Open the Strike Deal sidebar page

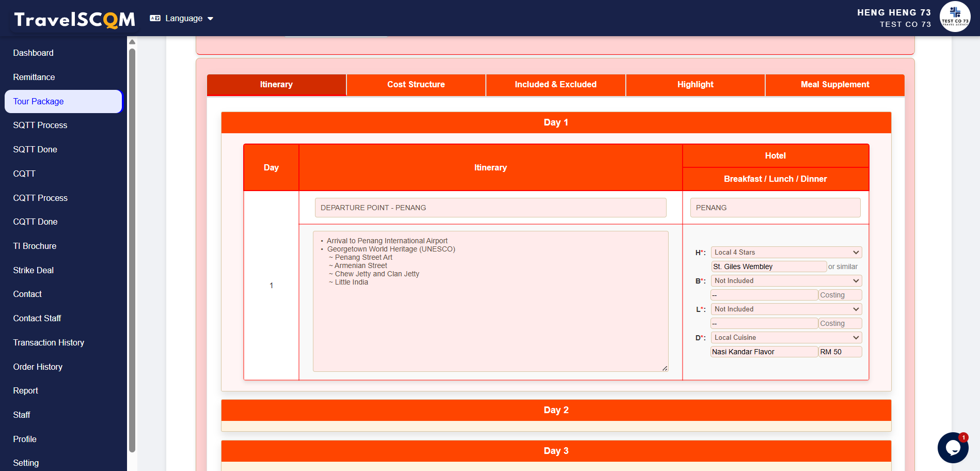click(34, 271)
